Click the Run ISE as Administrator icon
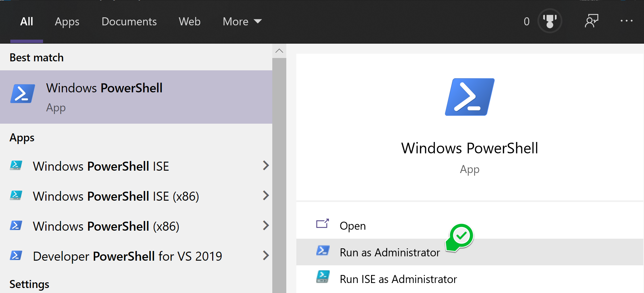This screenshot has width=644, height=293. (323, 277)
